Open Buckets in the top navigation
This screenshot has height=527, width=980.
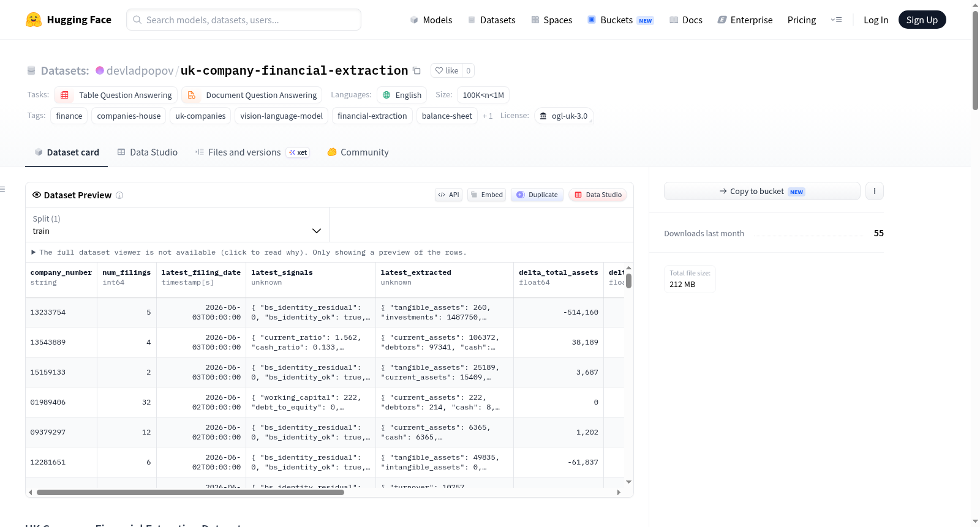[620, 20]
